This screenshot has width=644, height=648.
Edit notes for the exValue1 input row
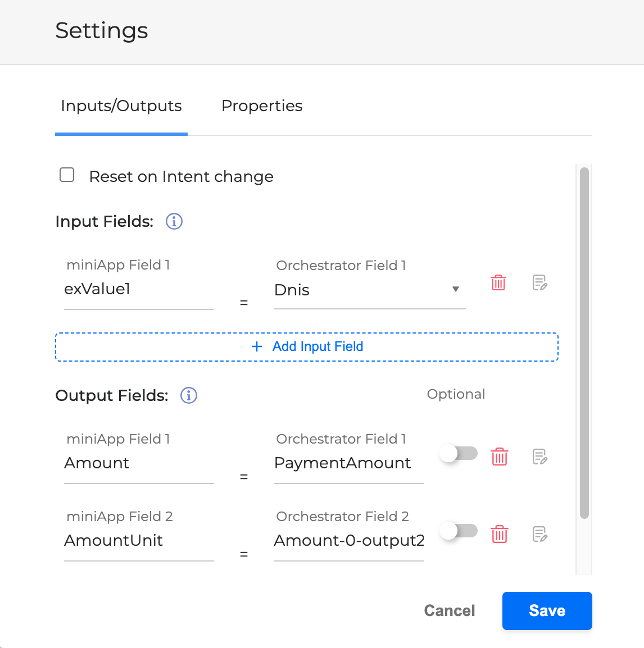pos(539,282)
